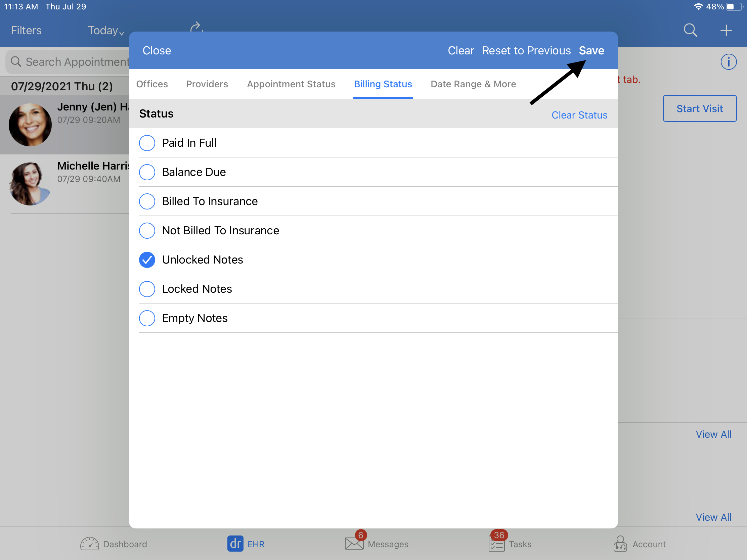
Task: Select Unlocked Notes billing status
Action: (x=146, y=260)
